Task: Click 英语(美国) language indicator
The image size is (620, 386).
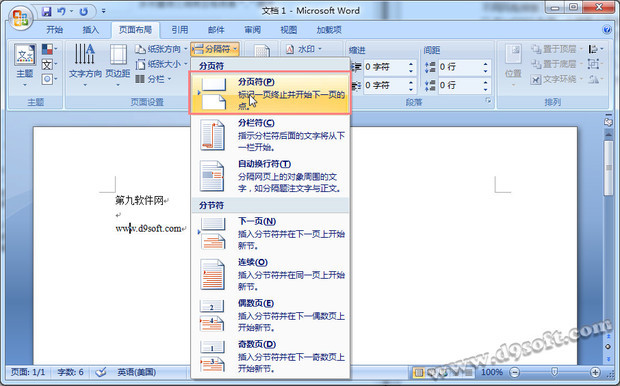Action: point(136,372)
